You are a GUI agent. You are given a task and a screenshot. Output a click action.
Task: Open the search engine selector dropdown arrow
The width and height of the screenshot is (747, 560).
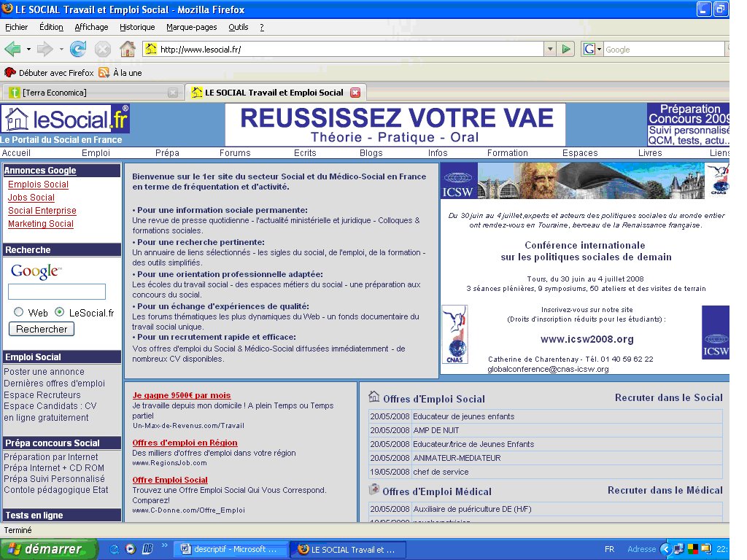tap(599, 49)
